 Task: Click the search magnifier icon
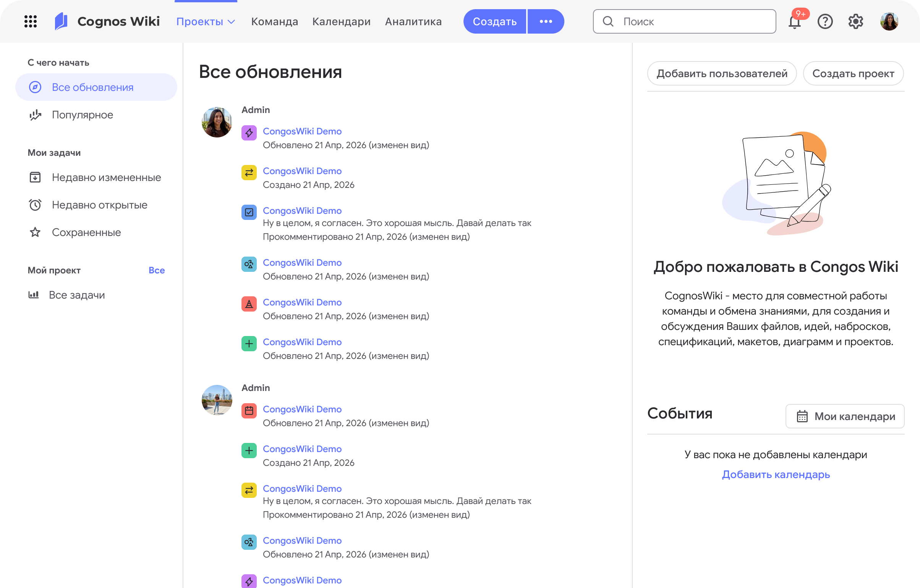tap(608, 21)
